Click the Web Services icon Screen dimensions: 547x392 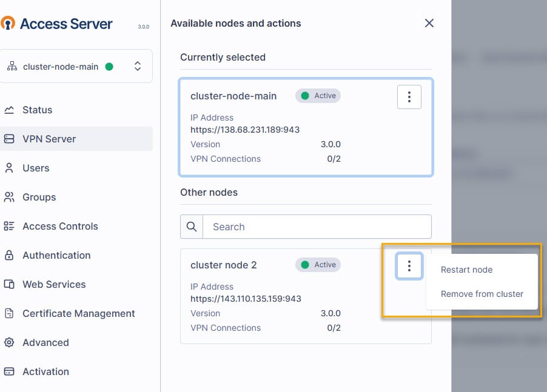coord(9,284)
